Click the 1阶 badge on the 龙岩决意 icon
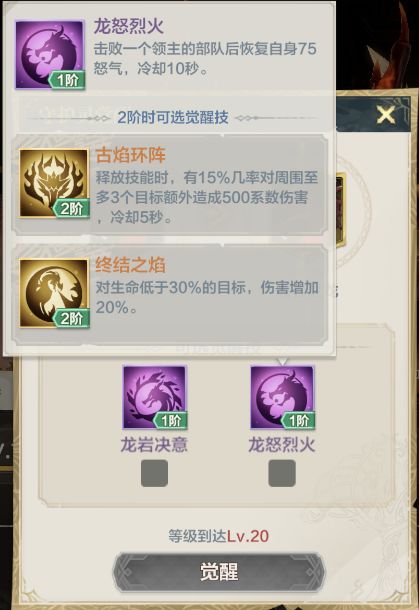The width and height of the screenshot is (419, 610). pyautogui.click(x=170, y=421)
